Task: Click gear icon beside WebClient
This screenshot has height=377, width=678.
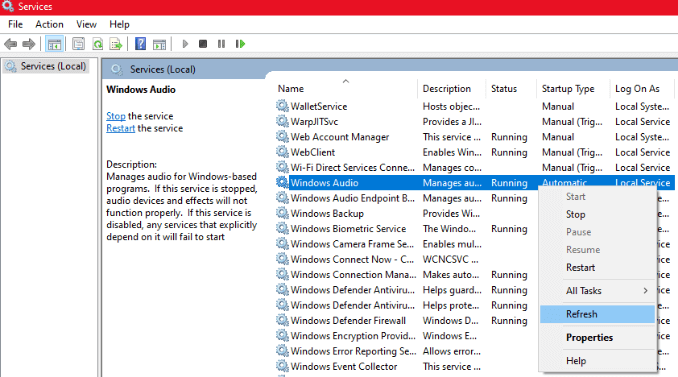Action: (282, 152)
